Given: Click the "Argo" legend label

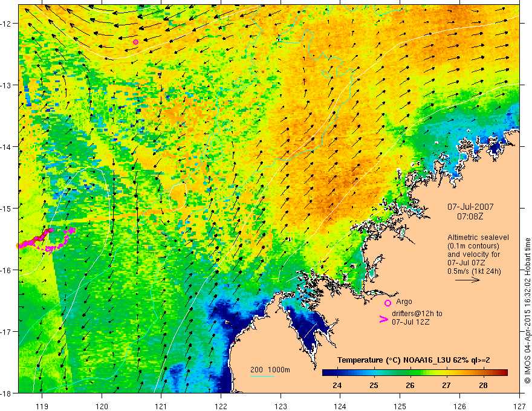Looking at the screenshot, I should tap(404, 302).
